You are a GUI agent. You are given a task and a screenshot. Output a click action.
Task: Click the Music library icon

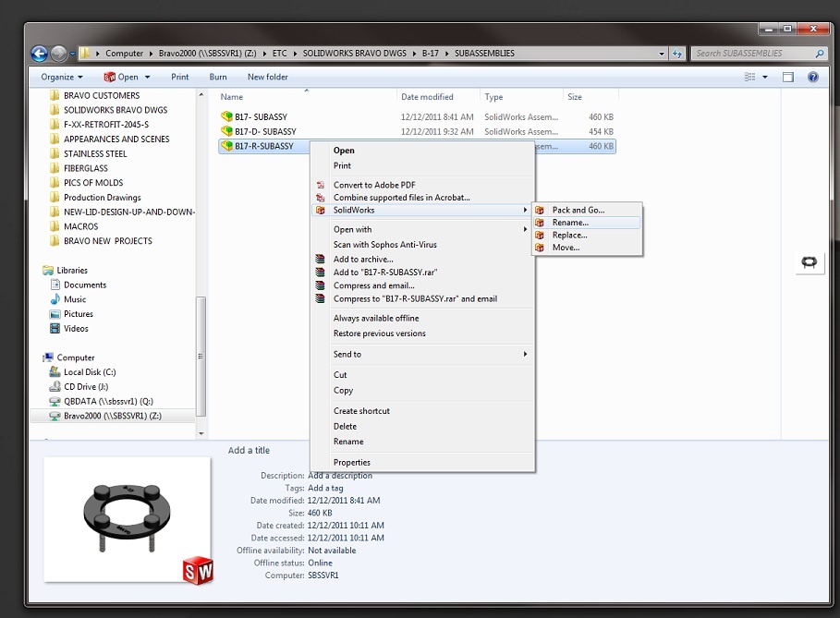[55, 298]
